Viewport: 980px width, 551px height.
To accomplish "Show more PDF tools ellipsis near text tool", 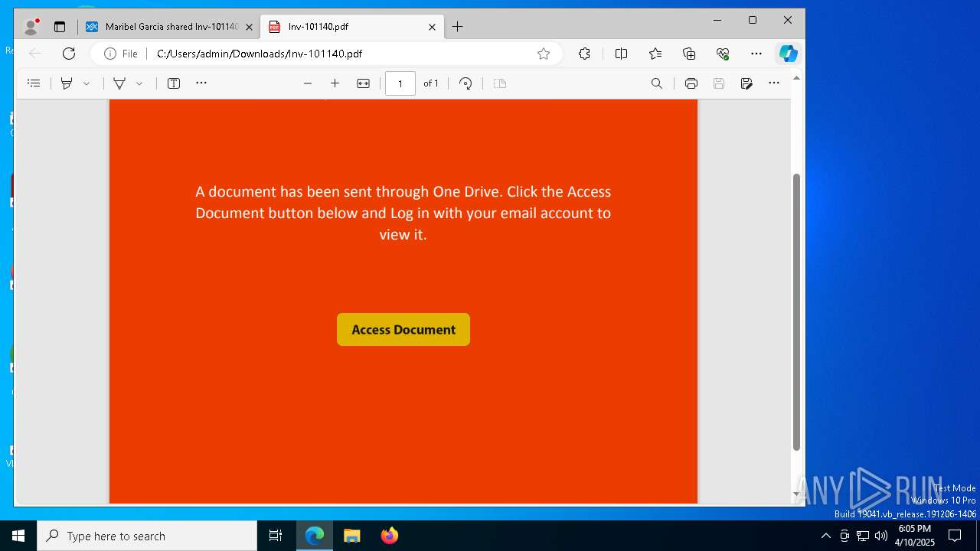I will tap(201, 83).
